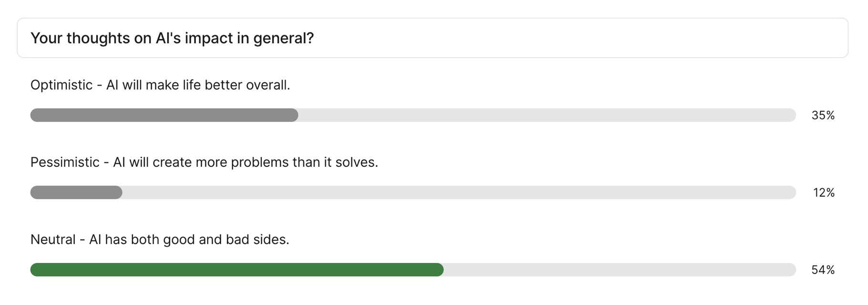
Task: Click the gray filled Optimistic result bar
Action: pyautogui.click(x=164, y=115)
